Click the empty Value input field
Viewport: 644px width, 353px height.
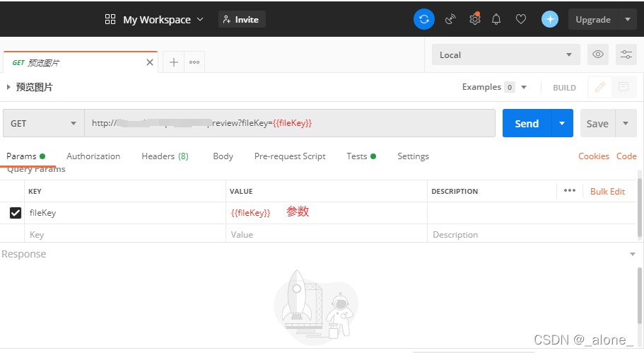[x=326, y=234]
